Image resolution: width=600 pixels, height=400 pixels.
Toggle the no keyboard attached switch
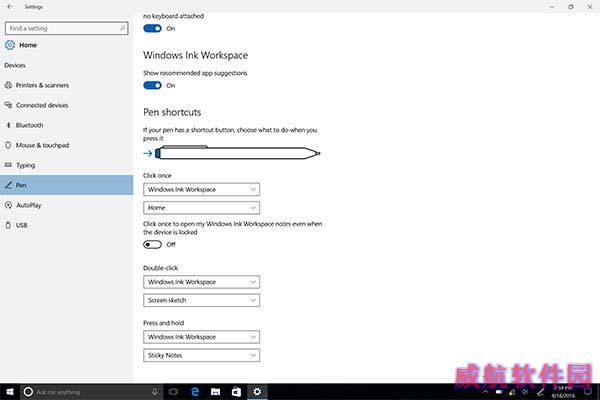tap(152, 28)
